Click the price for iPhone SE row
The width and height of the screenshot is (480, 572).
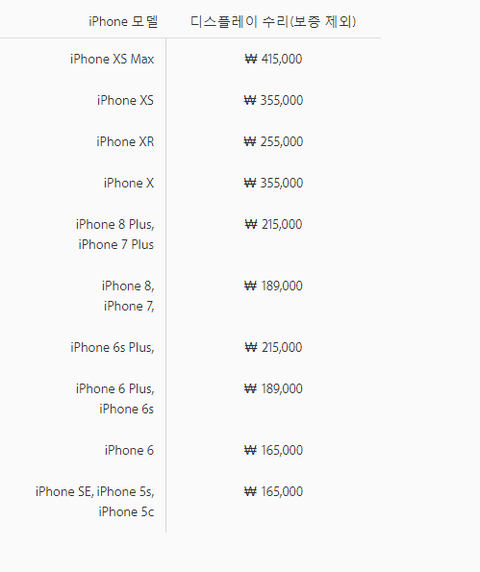click(273, 492)
